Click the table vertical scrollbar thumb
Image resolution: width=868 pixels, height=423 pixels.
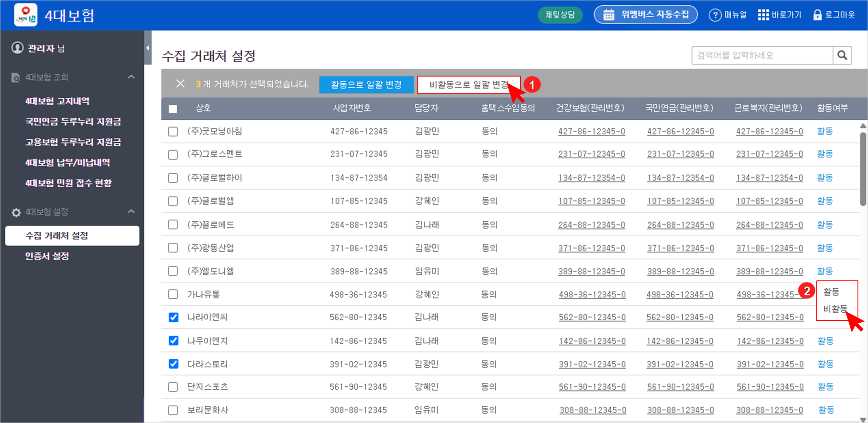tap(863, 169)
